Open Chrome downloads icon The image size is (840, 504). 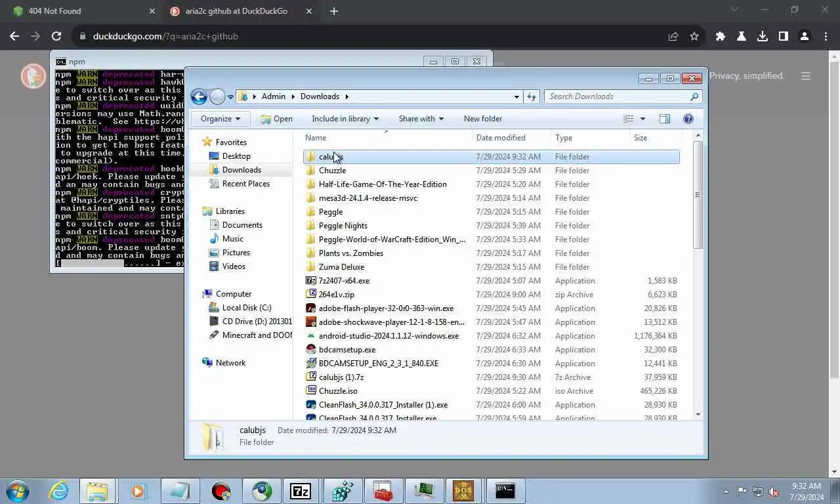(763, 37)
